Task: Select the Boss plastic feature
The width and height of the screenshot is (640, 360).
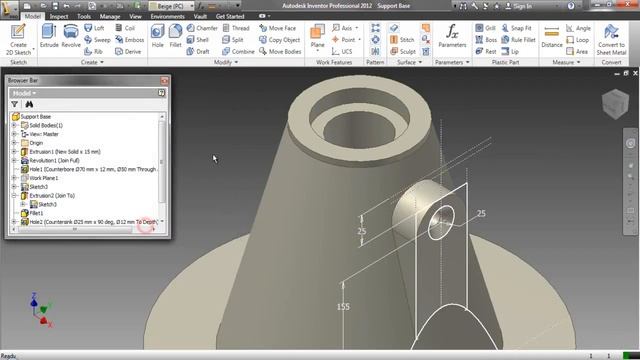Action: tap(486, 40)
